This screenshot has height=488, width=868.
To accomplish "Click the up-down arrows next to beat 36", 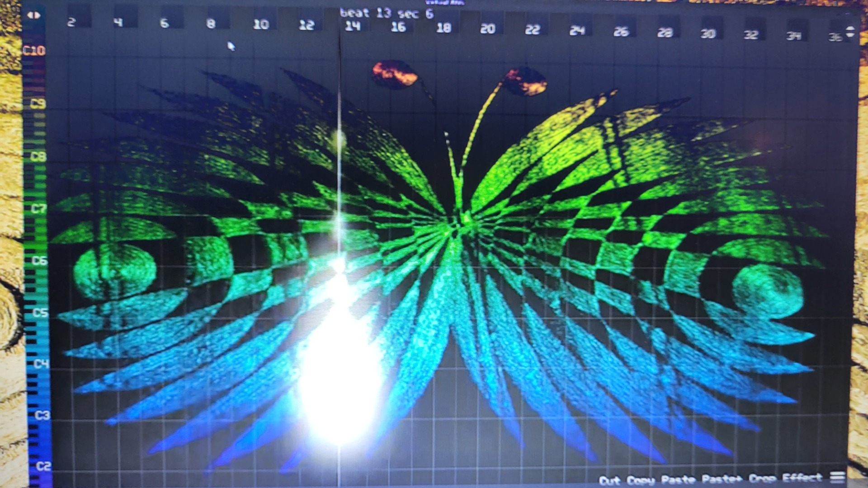I will click(x=850, y=32).
